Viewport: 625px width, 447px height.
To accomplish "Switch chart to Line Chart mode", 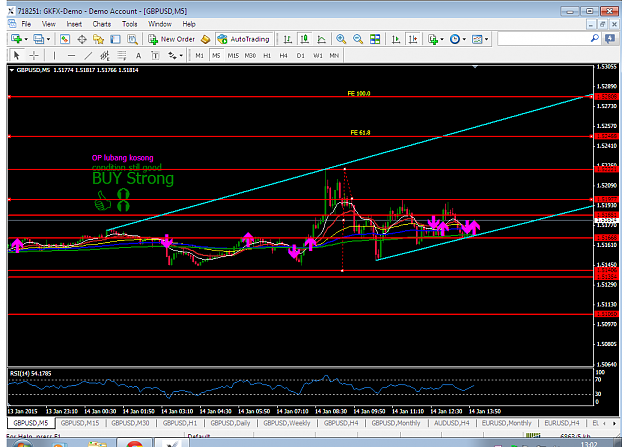I will (x=321, y=39).
